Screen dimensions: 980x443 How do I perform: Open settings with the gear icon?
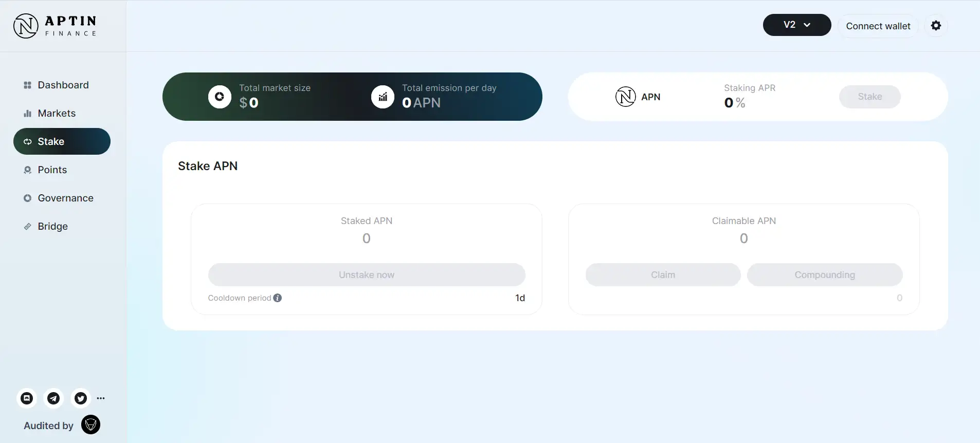pyautogui.click(x=936, y=26)
